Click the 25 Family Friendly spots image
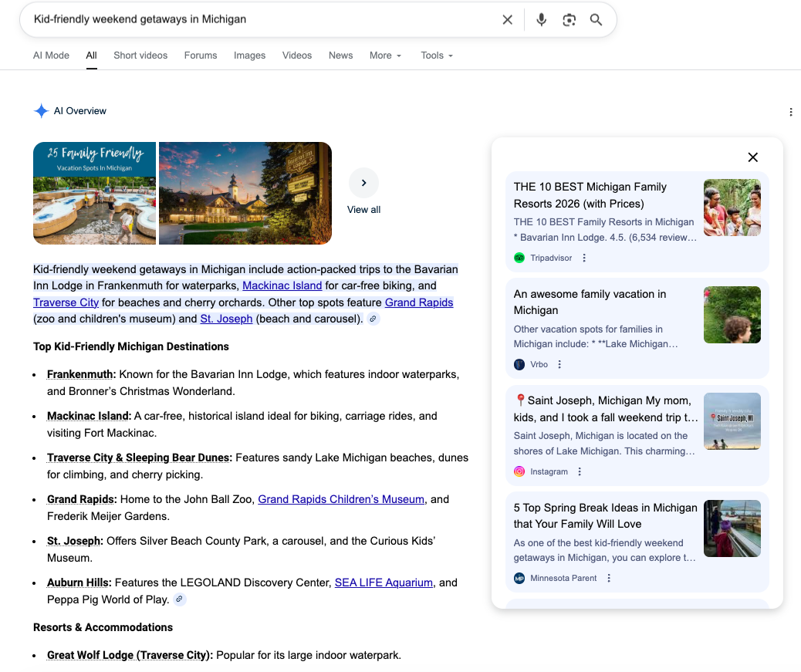The height and width of the screenshot is (672, 801). tap(94, 193)
